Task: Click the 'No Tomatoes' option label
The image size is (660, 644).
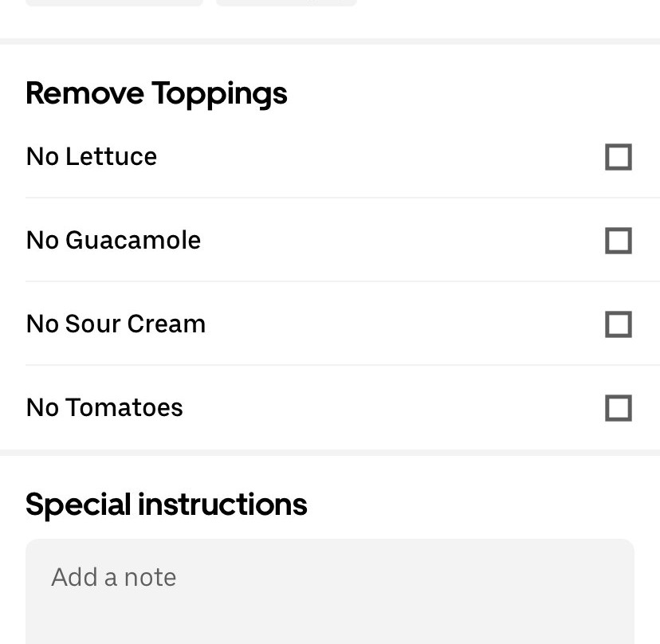Action: pos(104,407)
